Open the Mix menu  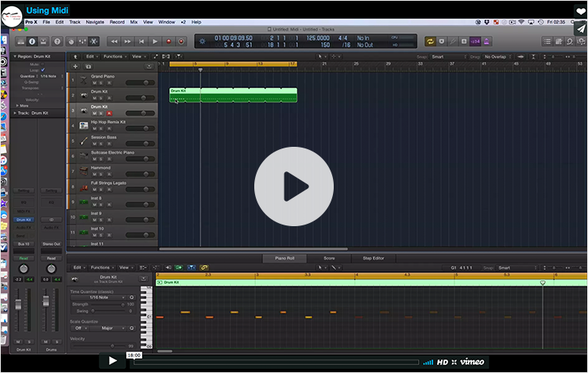(x=133, y=22)
